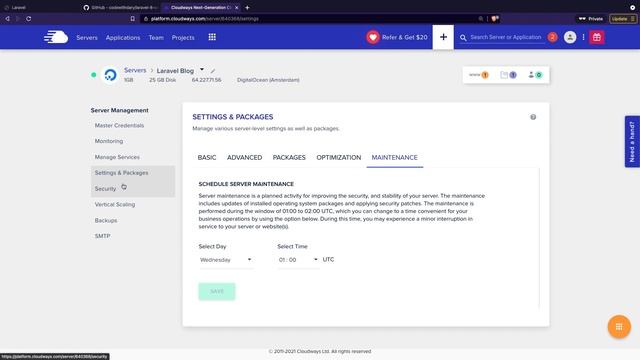Screen dimensions: 640x360
Task: Click the browser Update button
Action: click(622, 19)
